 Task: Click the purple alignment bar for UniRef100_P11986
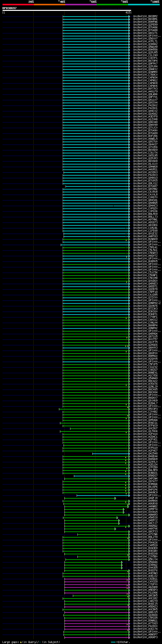tap(97, 593)
